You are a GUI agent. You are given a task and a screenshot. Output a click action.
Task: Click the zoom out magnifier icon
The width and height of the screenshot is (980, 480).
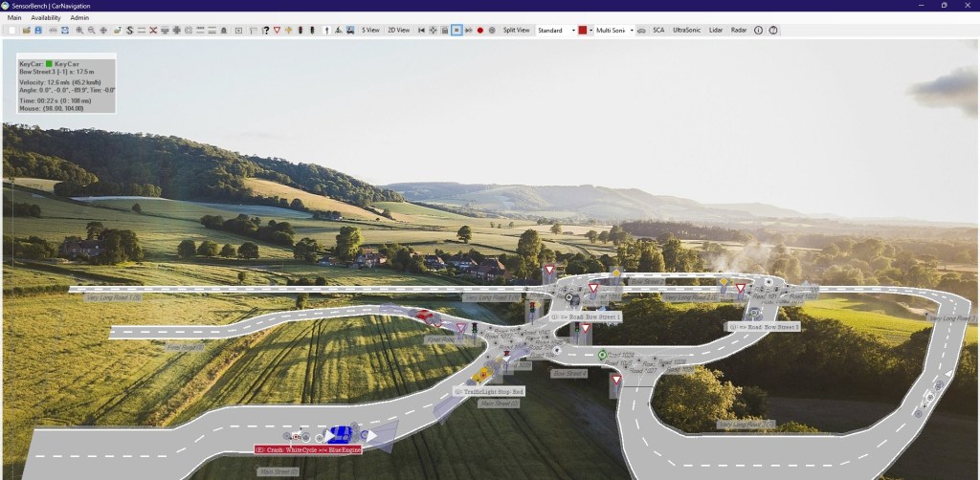point(91,31)
